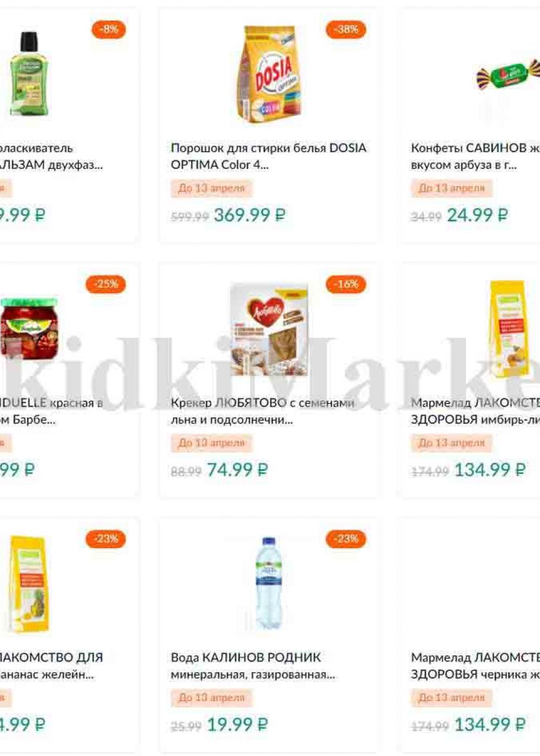Click the -16% discount badge
The width and height of the screenshot is (540, 756).
(x=346, y=284)
